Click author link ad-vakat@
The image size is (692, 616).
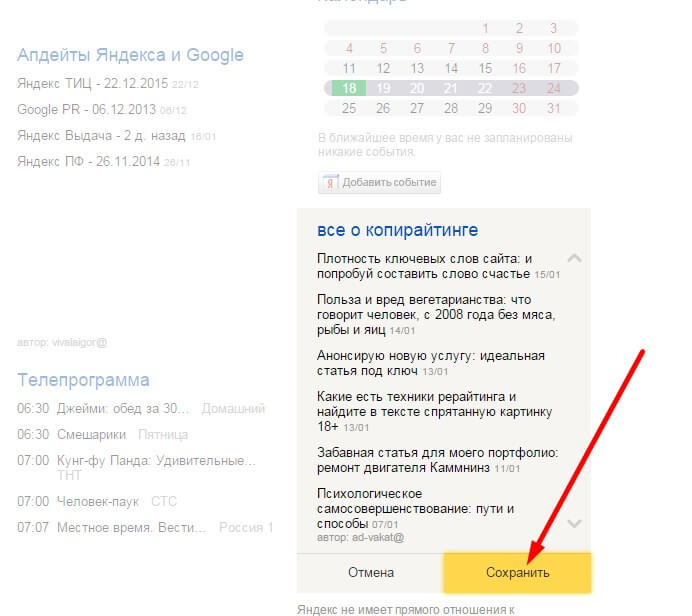tap(378, 537)
